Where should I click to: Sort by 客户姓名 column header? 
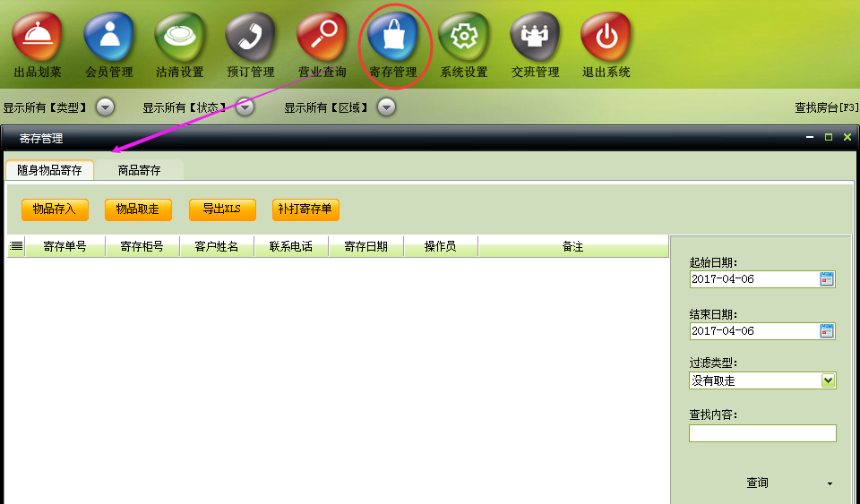(x=217, y=246)
